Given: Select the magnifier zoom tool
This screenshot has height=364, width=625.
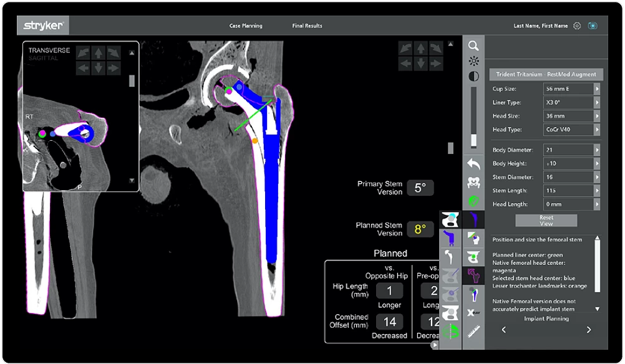Looking at the screenshot, I should (x=474, y=46).
